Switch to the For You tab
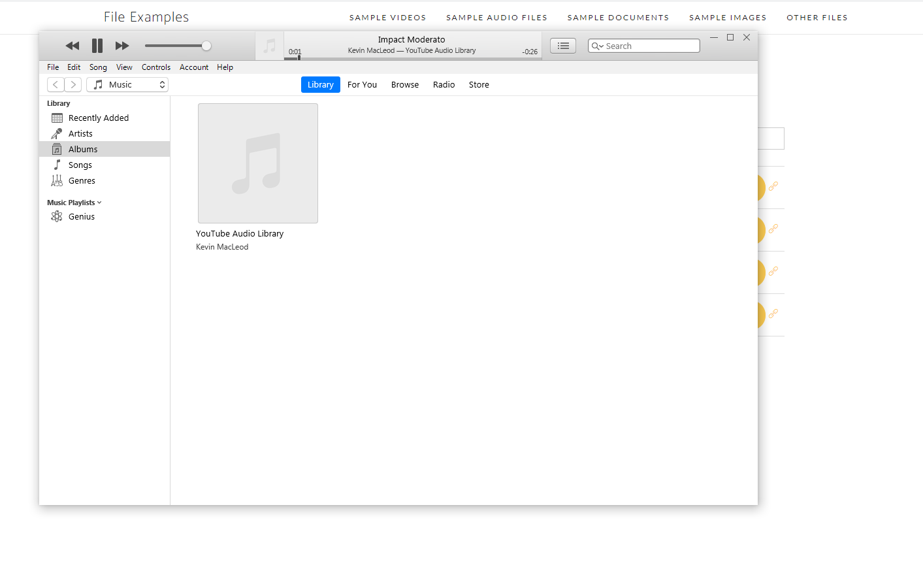The width and height of the screenshot is (923, 588). pyautogui.click(x=362, y=85)
